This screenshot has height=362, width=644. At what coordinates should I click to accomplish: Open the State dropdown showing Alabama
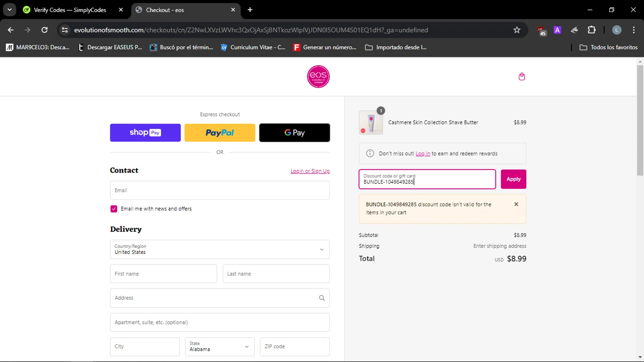pos(220,347)
